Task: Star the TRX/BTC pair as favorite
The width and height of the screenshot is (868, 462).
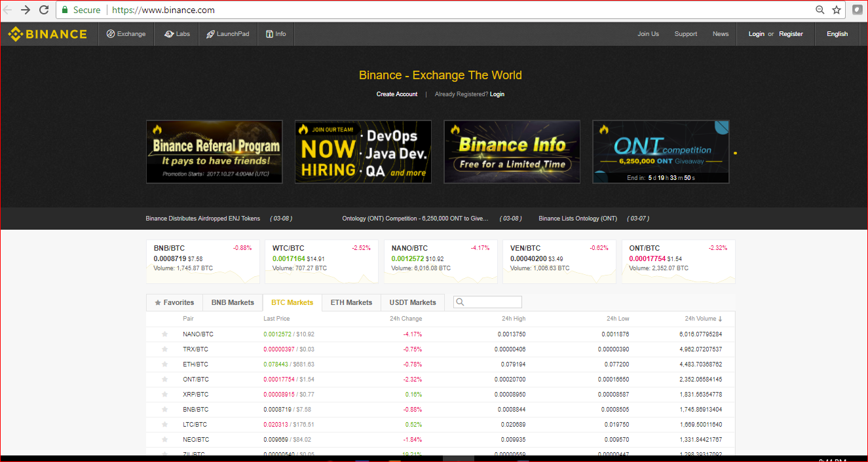Action: coord(165,349)
